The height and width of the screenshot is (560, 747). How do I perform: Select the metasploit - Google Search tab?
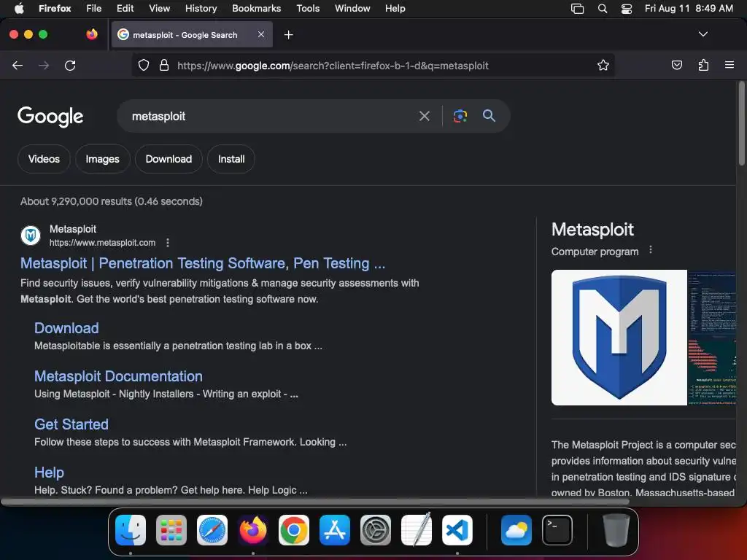click(x=192, y=35)
